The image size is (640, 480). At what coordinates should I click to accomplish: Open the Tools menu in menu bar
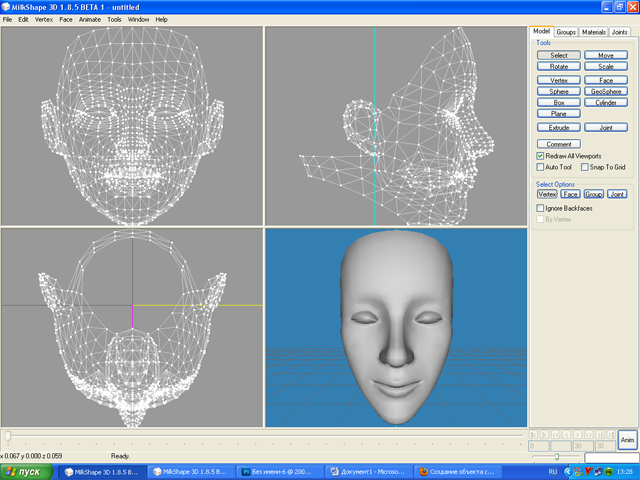click(x=114, y=19)
